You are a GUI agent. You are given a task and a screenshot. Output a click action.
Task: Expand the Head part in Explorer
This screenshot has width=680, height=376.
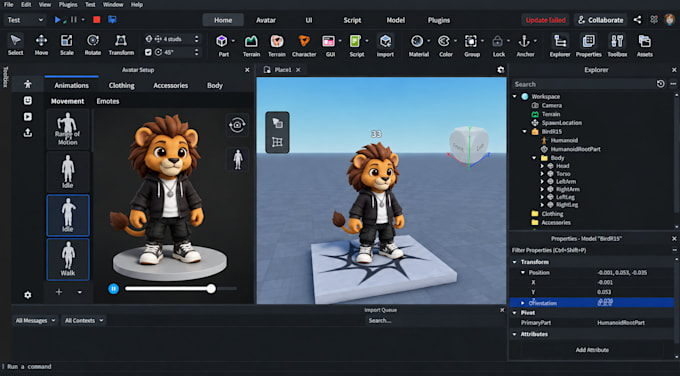[542, 166]
